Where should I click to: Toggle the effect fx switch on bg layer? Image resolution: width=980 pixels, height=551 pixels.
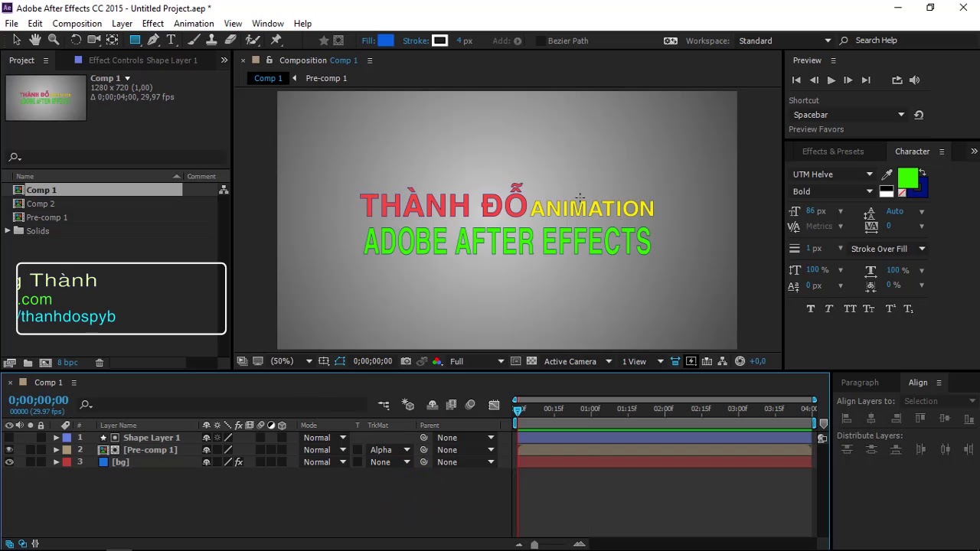(239, 462)
